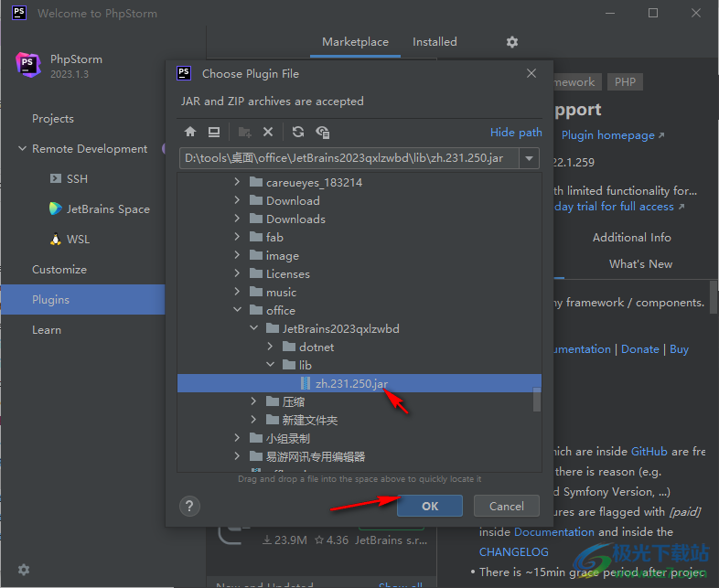Click PhpStorm logo in sidebar
This screenshot has height=588, width=719.
pyautogui.click(x=28, y=65)
